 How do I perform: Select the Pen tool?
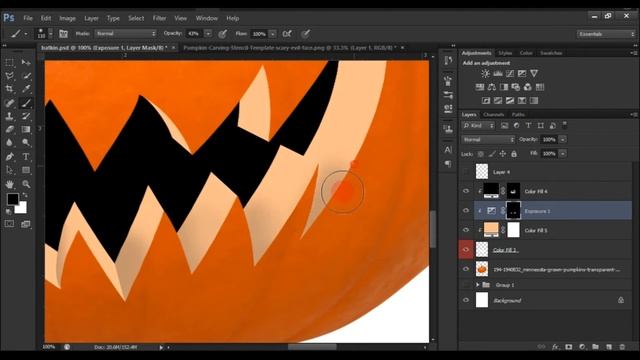pos(9,157)
